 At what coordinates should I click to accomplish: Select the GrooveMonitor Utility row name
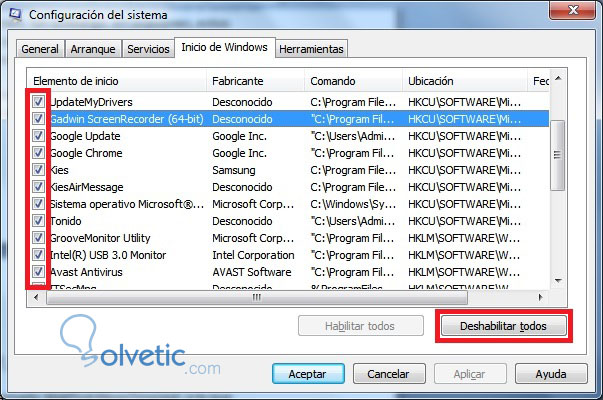100,238
